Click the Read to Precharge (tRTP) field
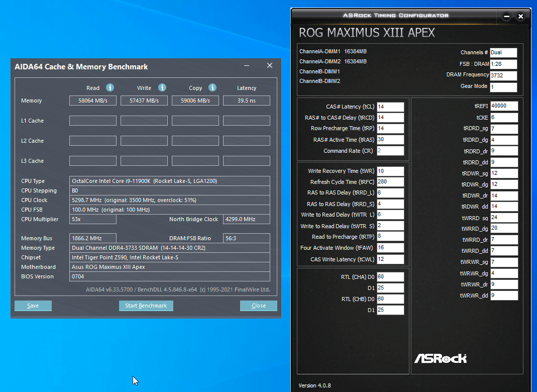 (390, 236)
